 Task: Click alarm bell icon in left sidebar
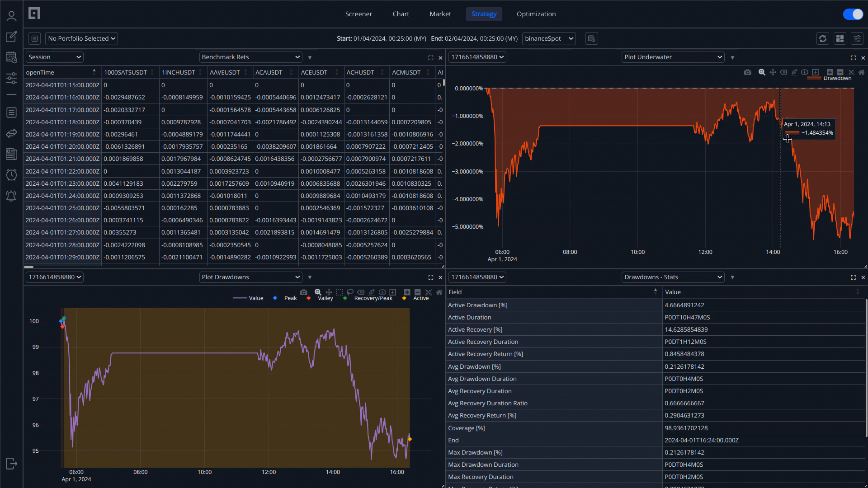[x=11, y=196]
